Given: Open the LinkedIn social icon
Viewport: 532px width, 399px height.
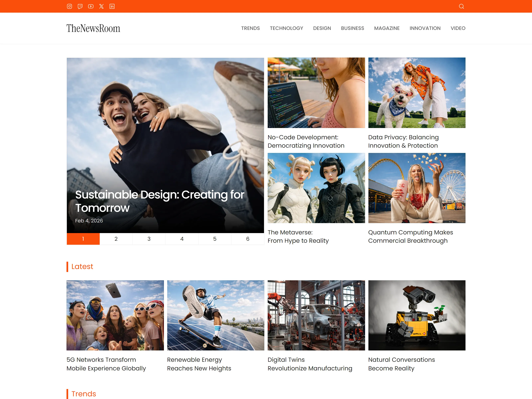Looking at the screenshot, I should coord(112,6).
